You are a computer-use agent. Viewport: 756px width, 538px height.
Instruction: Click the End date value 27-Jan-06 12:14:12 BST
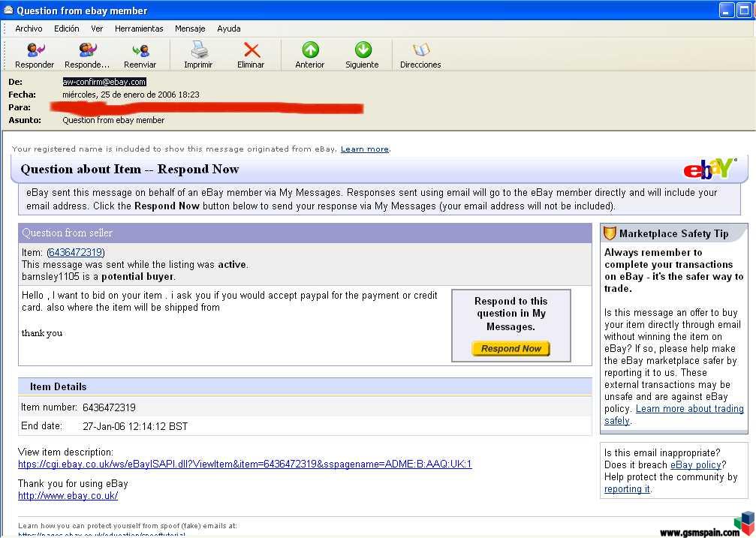(135, 426)
